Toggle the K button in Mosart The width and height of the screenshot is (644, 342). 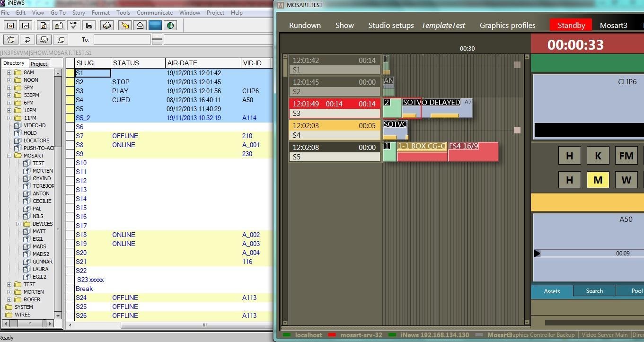point(598,156)
